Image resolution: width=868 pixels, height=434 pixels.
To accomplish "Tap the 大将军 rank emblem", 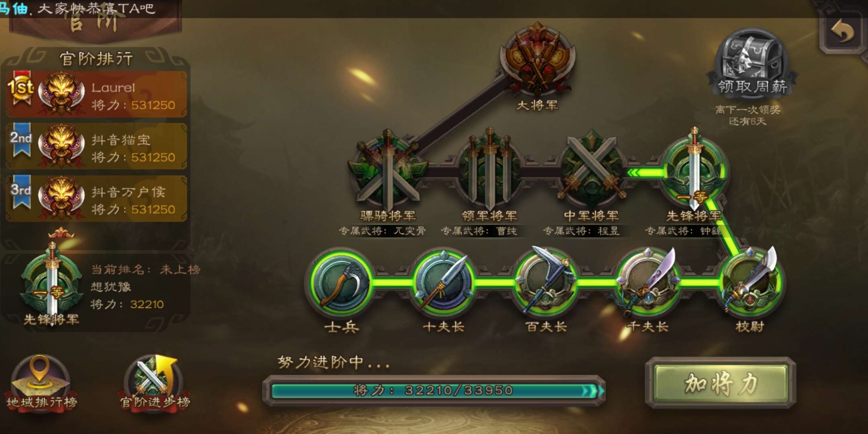I will (x=537, y=58).
